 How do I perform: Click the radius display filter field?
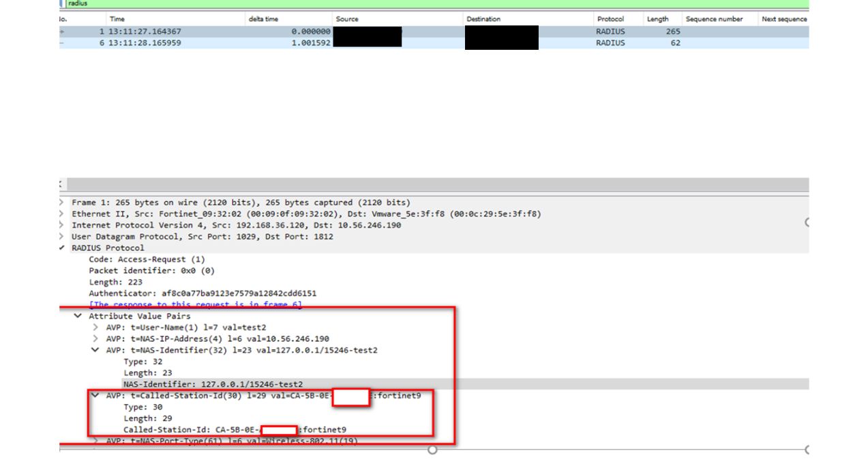(409, 3)
